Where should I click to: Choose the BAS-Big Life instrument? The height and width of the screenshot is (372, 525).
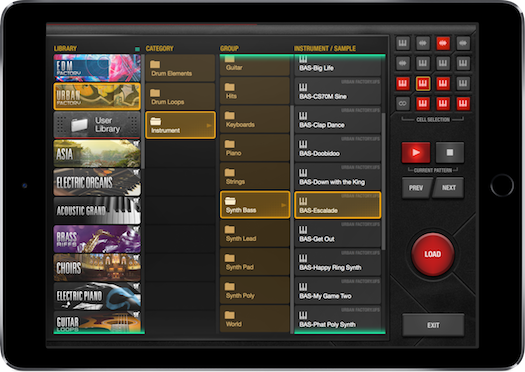(x=338, y=66)
